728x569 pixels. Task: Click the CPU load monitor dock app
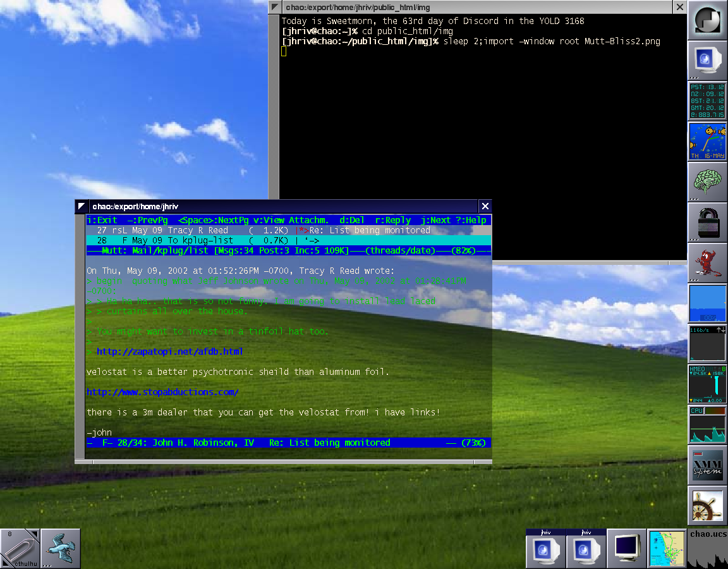pyautogui.click(x=707, y=424)
